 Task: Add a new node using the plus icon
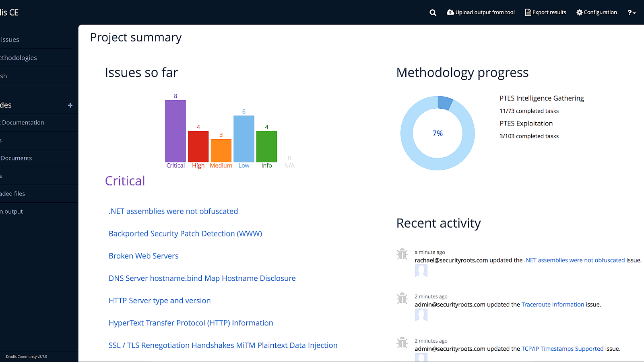(70, 105)
